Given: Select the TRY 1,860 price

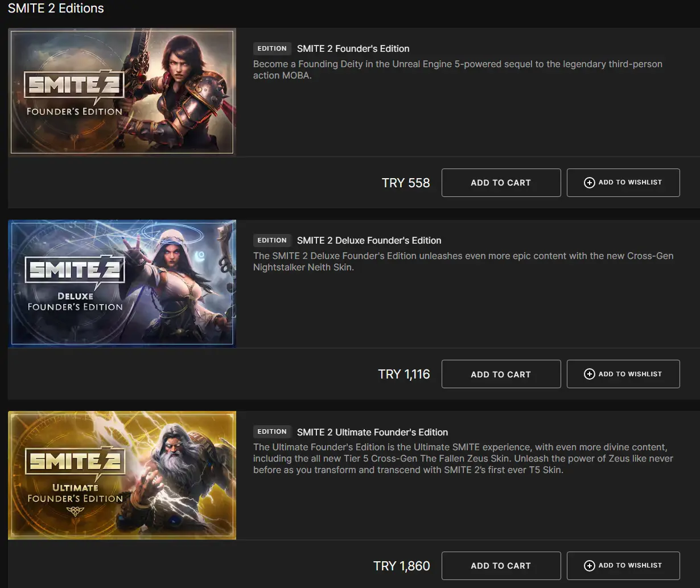Looking at the screenshot, I should tap(402, 566).
